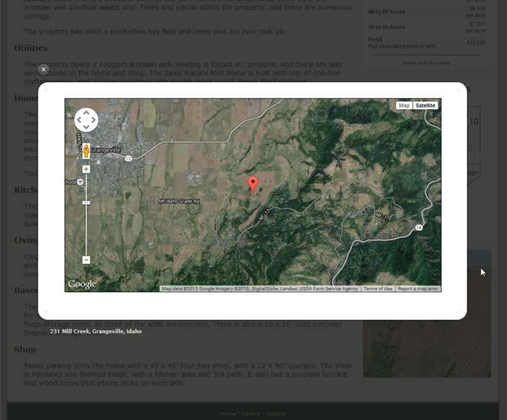Click the route 13 highway shield
The width and height of the screenshot is (507, 420).
(129, 158)
